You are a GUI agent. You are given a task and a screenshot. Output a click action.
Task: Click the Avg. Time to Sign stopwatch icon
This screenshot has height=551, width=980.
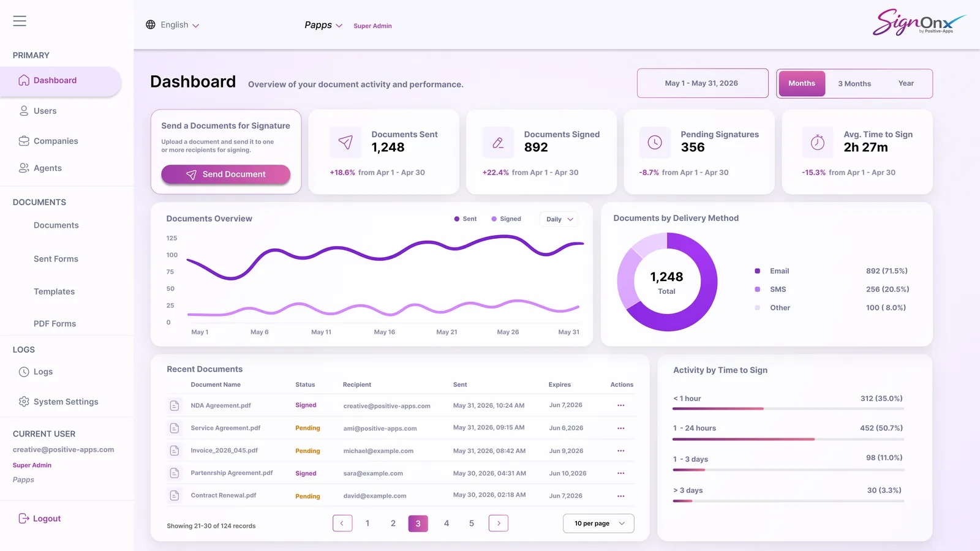[x=818, y=143]
